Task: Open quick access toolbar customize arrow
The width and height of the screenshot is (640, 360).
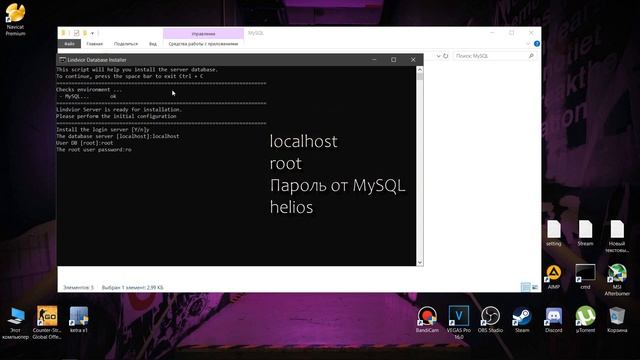Action: point(92,33)
